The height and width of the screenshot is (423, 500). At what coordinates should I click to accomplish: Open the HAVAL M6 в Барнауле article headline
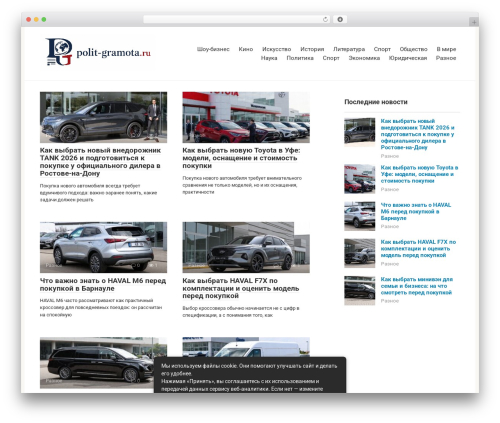click(x=103, y=284)
